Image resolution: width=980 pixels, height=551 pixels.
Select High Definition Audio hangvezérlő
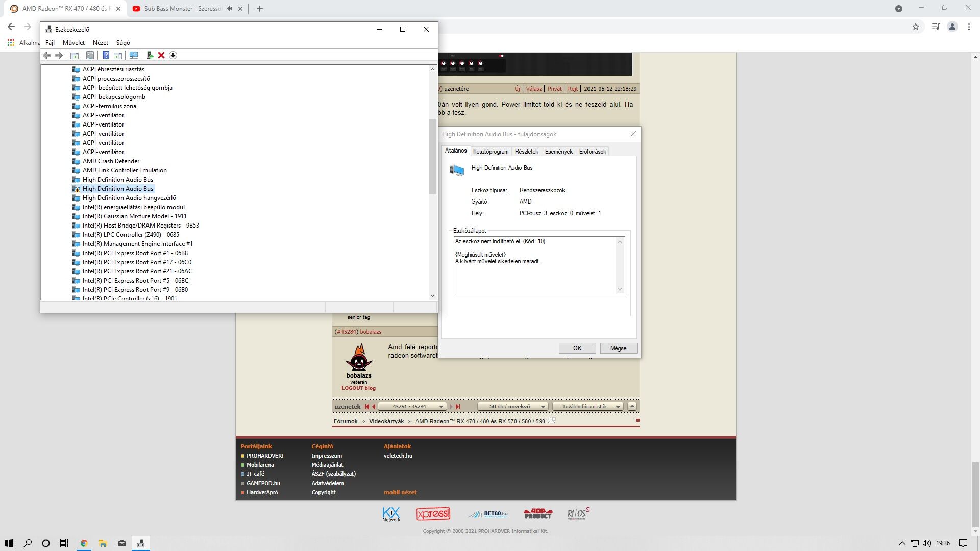[129, 198]
